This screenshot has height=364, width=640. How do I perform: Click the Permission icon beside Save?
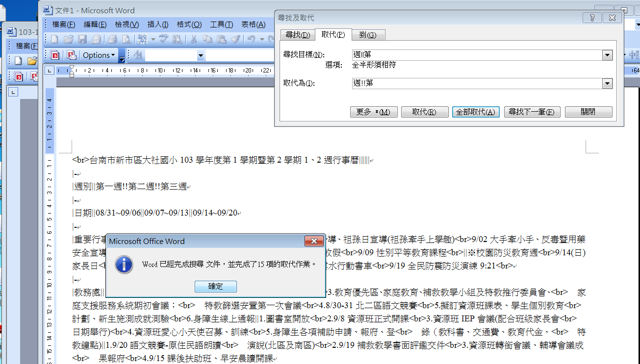pos(96,39)
